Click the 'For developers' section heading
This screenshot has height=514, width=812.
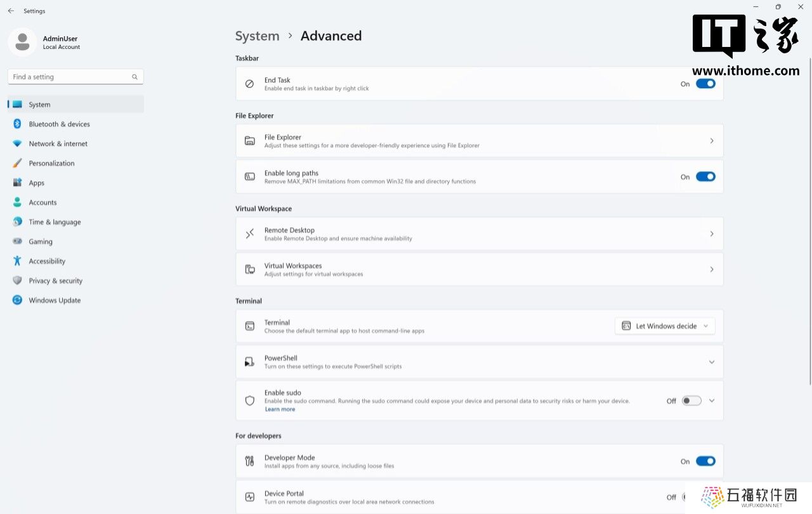(258, 436)
